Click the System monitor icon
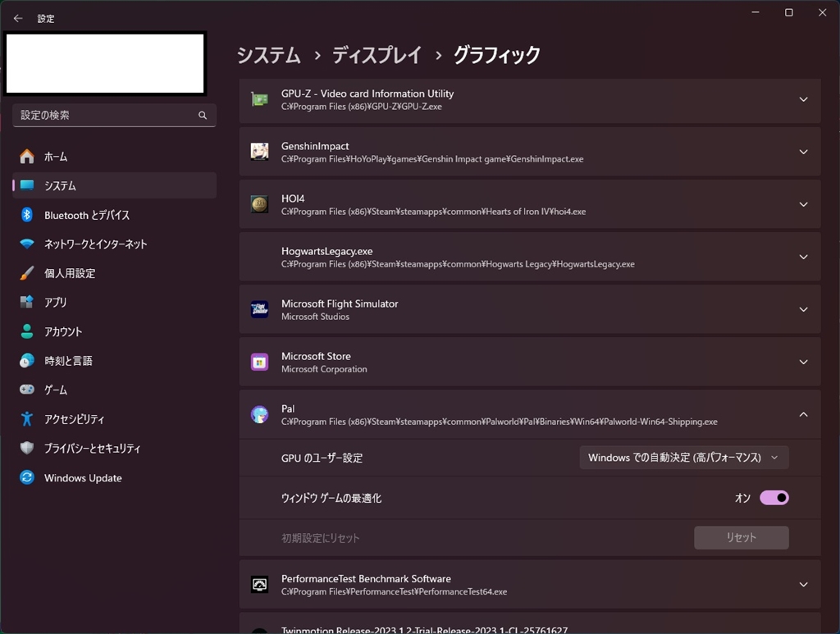Viewport: 840px width, 634px height. [x=27, y=185]
